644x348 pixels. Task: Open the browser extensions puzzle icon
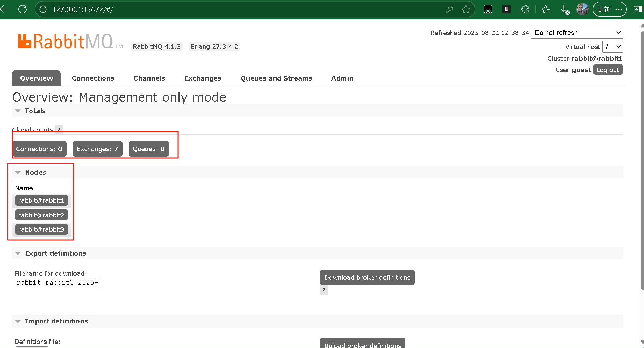click(x=525, y=9)
